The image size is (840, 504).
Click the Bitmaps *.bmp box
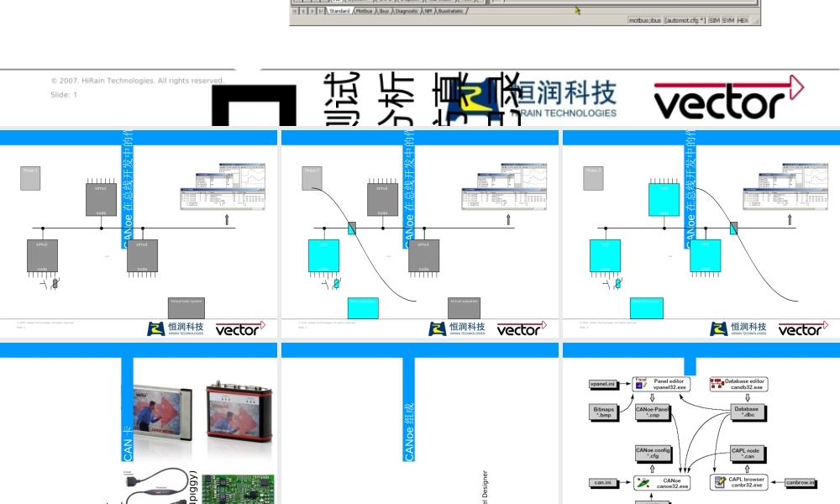pos(604,412)
